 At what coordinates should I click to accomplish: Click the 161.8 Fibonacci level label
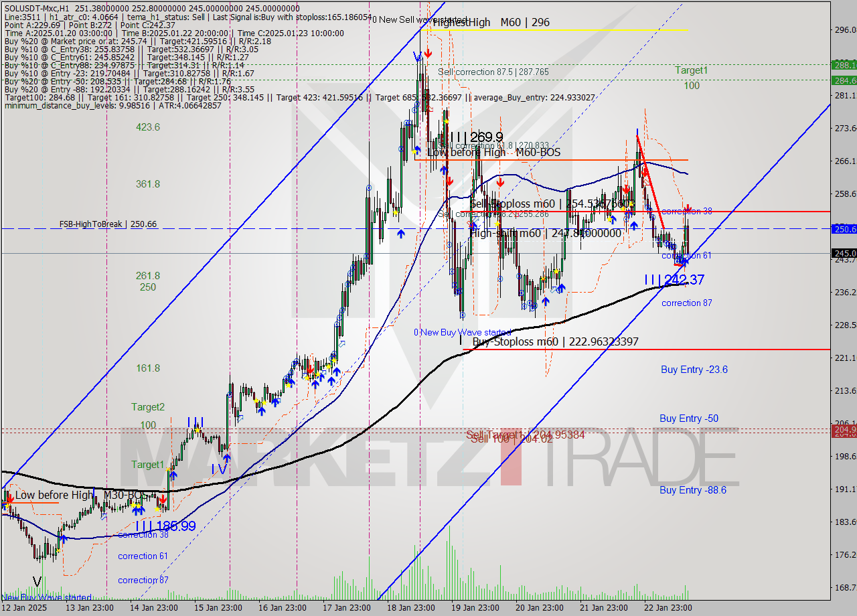tap(148, 368)
